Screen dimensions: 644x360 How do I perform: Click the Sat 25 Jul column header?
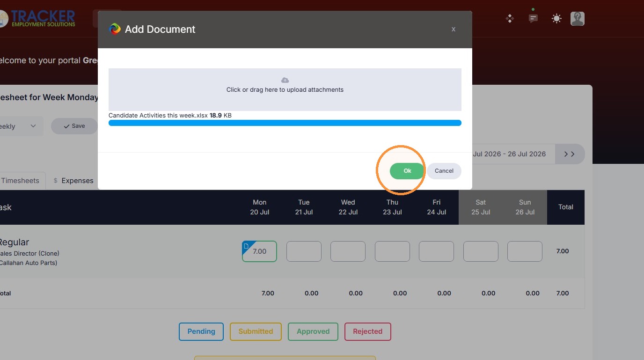click(481, 207)
